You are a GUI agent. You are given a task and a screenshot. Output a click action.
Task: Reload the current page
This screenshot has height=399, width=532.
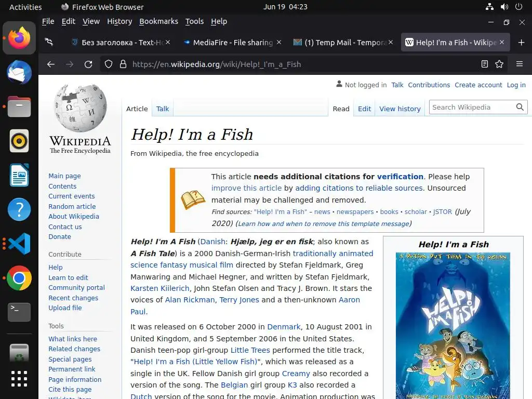pos(88,64)
